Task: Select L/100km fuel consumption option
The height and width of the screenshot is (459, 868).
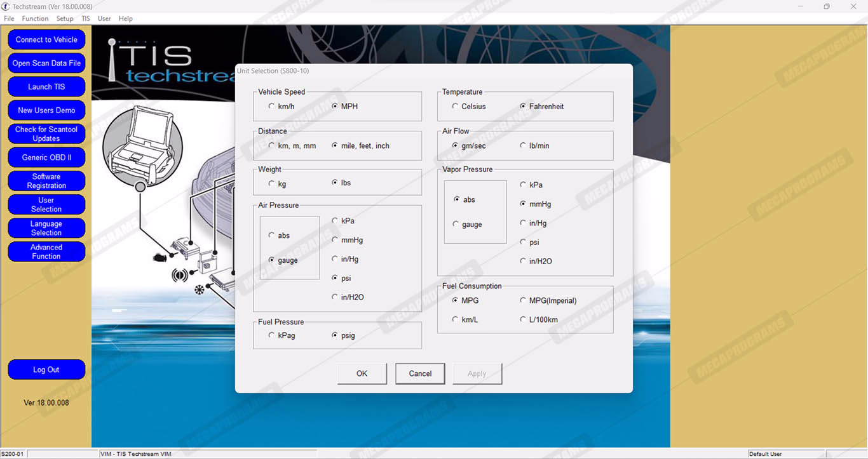Action: tap(523, 320)
